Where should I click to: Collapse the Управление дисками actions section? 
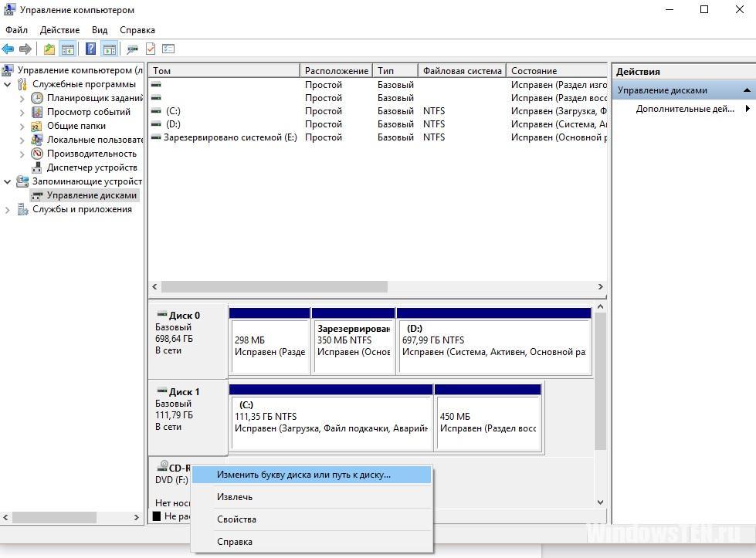pos(747,90)
